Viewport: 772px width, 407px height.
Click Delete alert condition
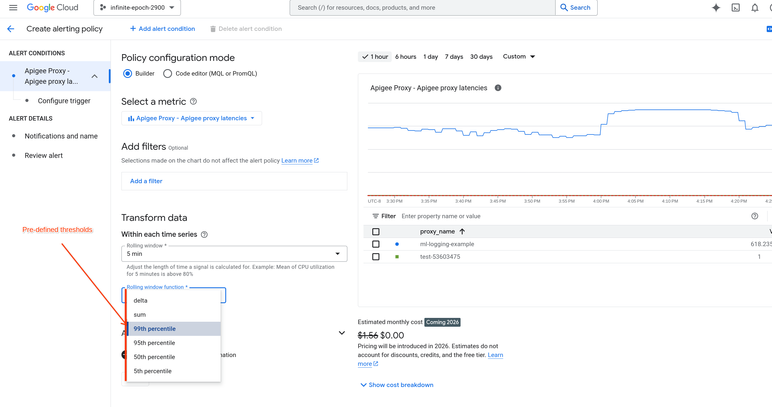(x=246, y=29)
